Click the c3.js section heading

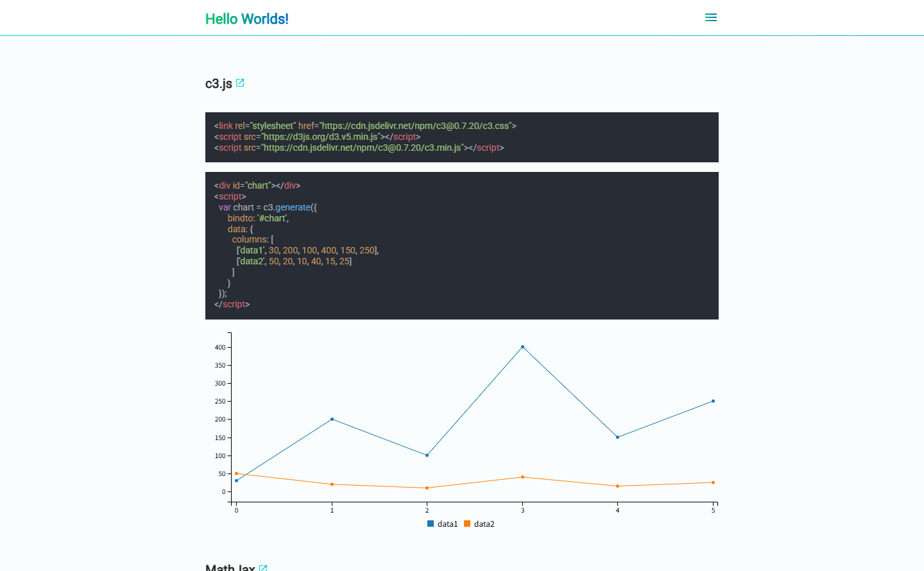[x=219, y=83]
